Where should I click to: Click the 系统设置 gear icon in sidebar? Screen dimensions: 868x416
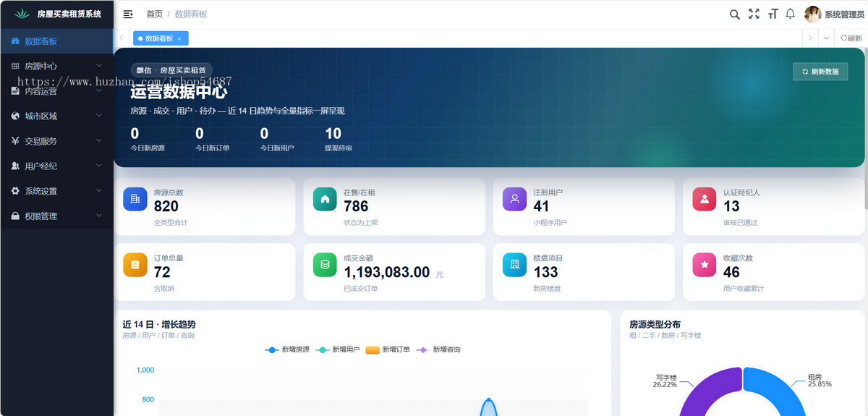(x=15, y=191)
